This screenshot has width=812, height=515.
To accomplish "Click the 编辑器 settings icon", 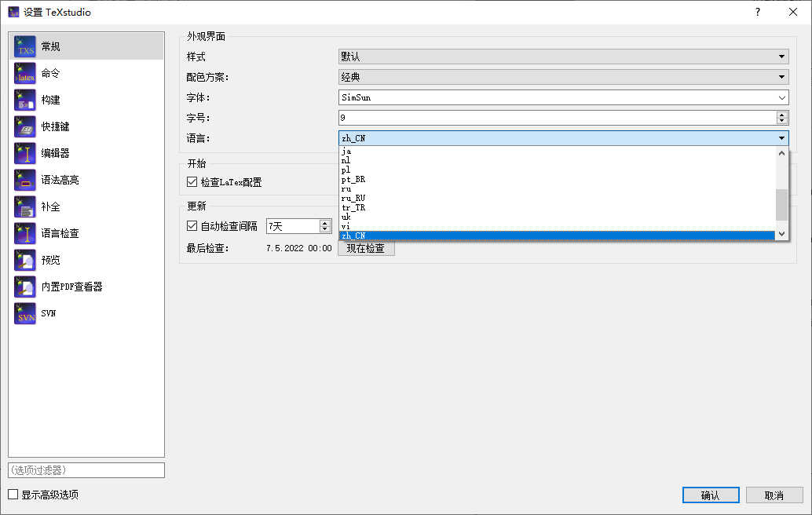I will (x=24, y=153).
